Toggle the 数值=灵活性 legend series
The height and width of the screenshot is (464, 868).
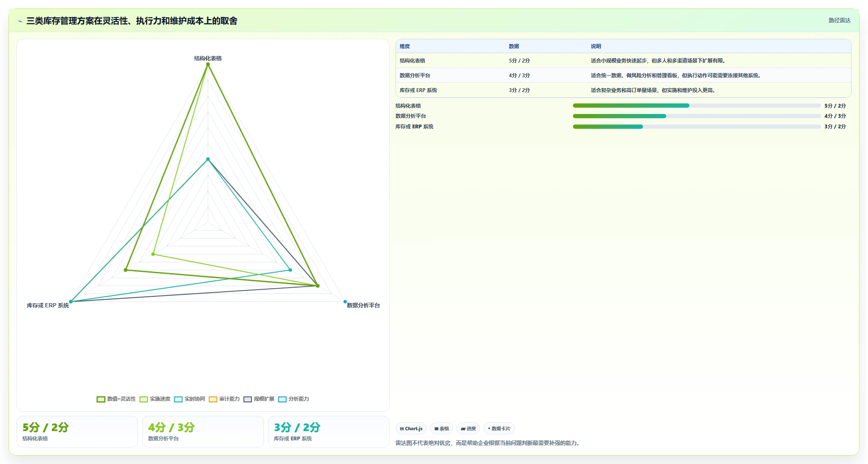[x=116, y=399]
